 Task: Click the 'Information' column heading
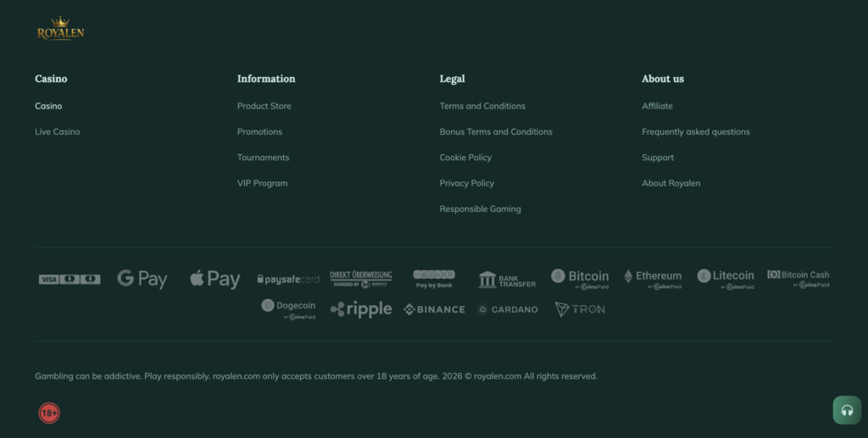(x=266, y=79)
